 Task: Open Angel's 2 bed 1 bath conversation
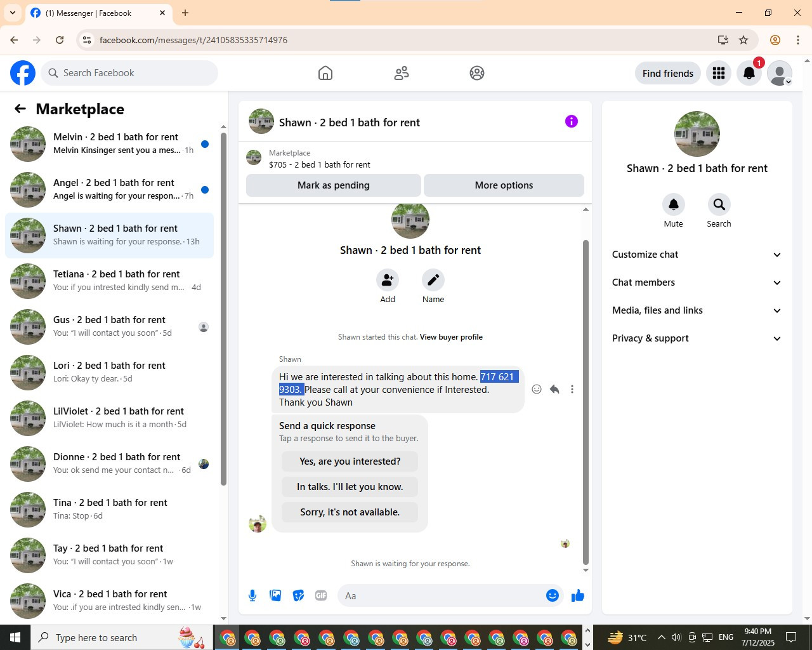pyautogui.click(x=109, y=190)
